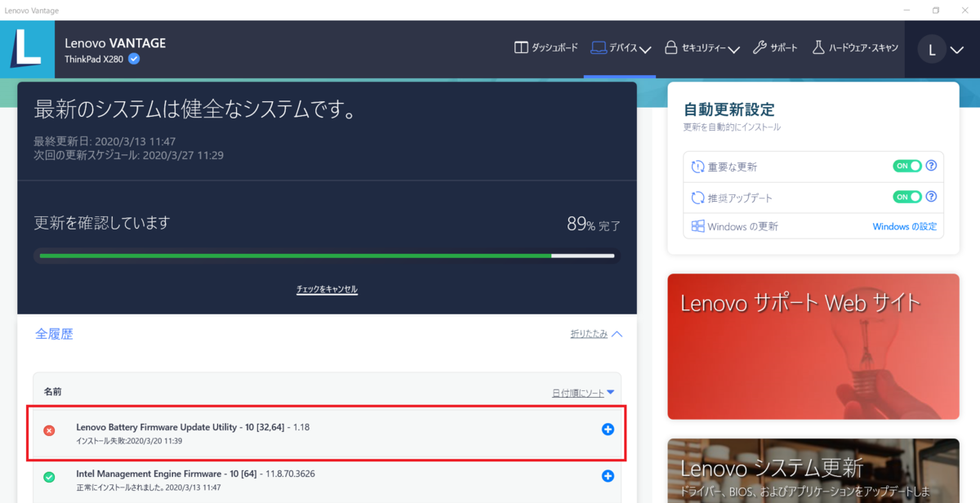Image resolution: width=980 pixels, height=503 pixels.
Task: Go to the サポート support tab
Action: click(x=774, y=47)
